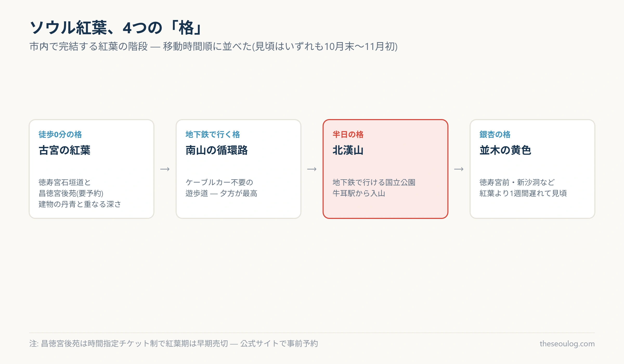Click the line 昌徳宮後苑(要予約)
Screen dimensions: 624x364
[71, 193]
